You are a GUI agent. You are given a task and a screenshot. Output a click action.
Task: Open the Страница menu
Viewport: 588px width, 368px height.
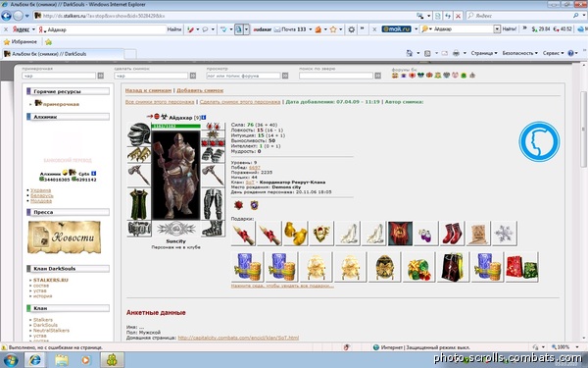pyautogui.click(x=484, y=53)
